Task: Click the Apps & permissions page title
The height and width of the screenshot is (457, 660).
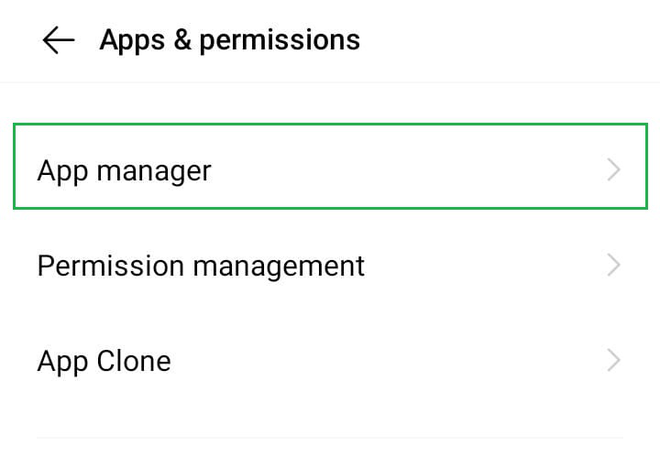Action: 229,40
